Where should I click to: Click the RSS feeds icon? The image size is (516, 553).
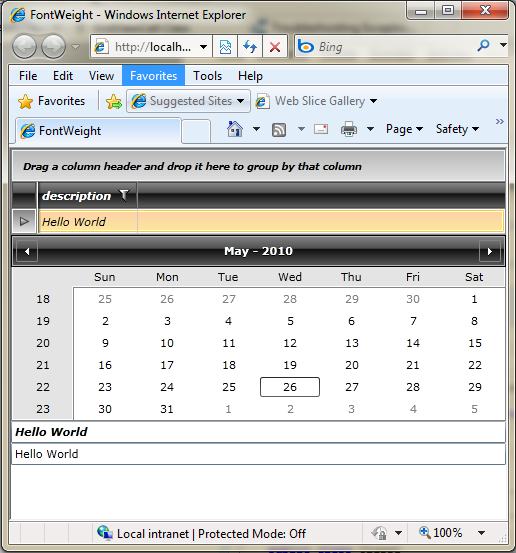(279, 129)
